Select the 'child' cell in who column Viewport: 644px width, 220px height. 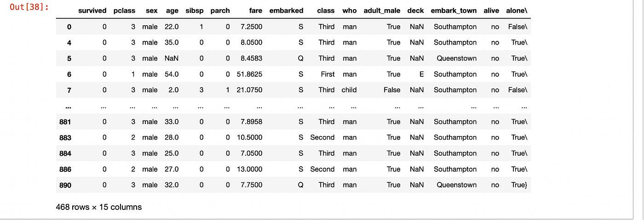[x=349, y=90]
